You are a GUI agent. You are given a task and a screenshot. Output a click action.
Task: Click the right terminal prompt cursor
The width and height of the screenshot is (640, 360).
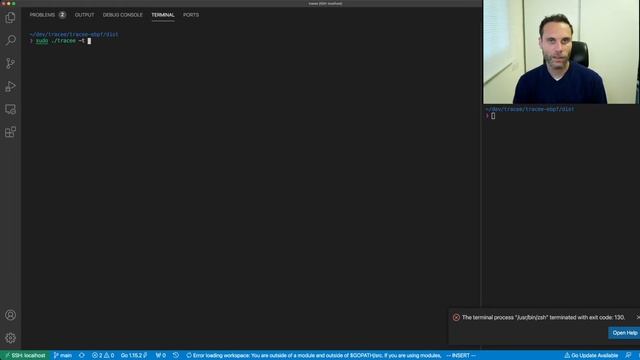point(493,116)
